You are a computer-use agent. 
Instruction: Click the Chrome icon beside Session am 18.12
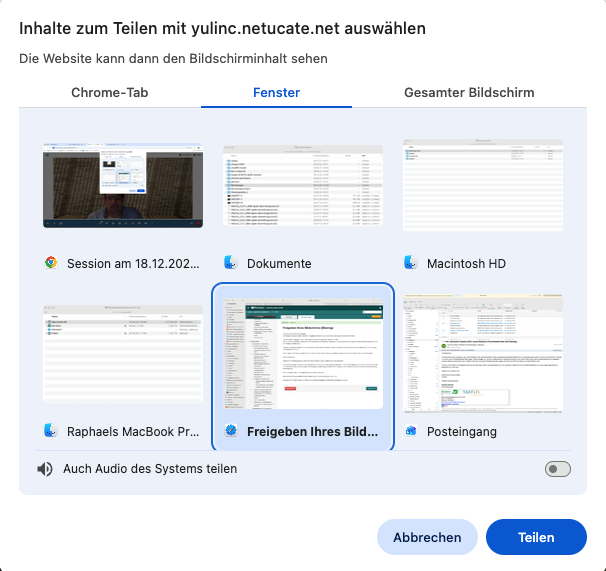(x=51, y=263)
